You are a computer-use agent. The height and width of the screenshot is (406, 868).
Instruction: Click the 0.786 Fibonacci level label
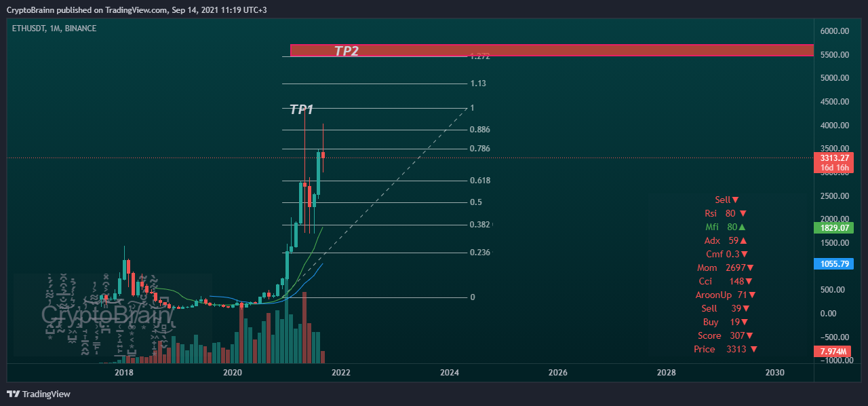[479, 149]
